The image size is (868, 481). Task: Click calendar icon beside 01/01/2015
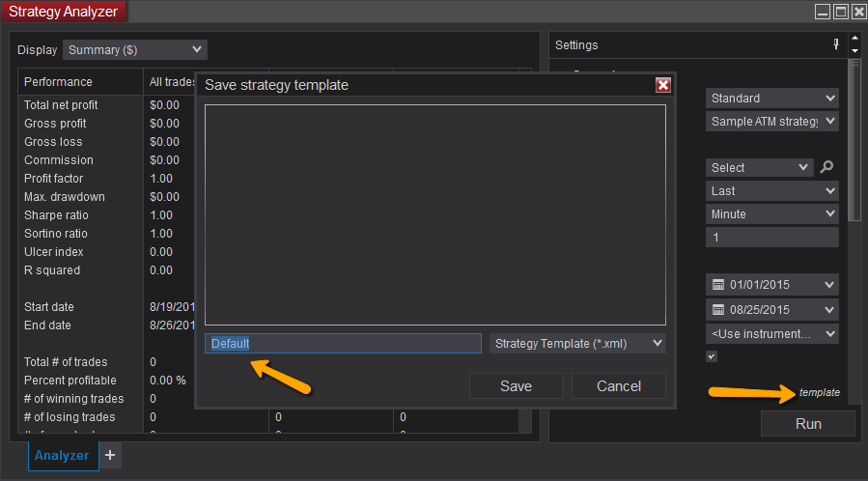coord(717,285)
